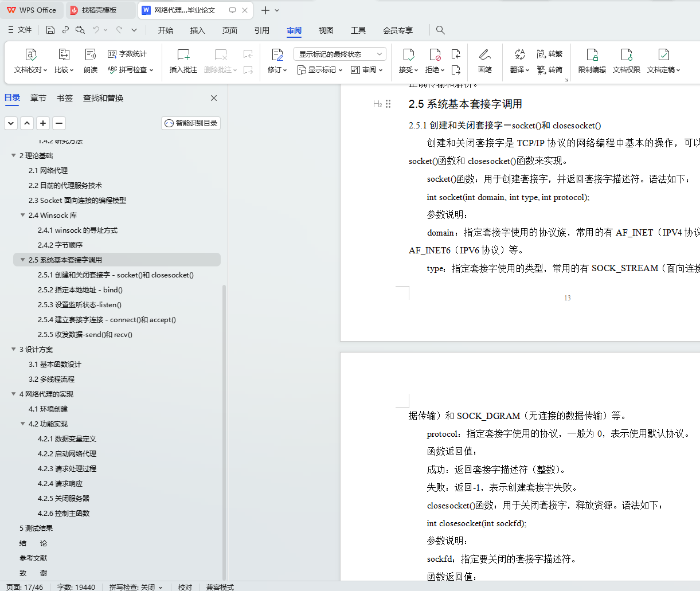Click 智能识别目录 button
This screenshot has height=591, width=700.
pos(191,123)
